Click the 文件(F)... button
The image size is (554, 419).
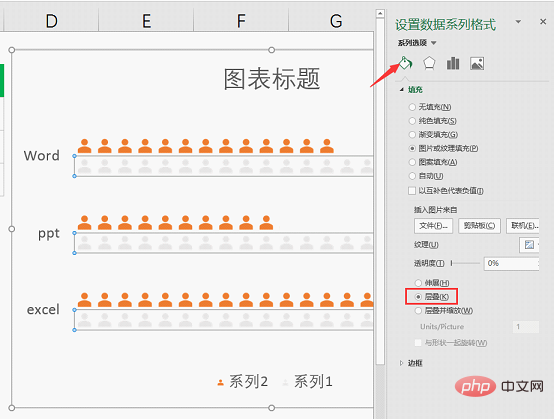[434, 226]
